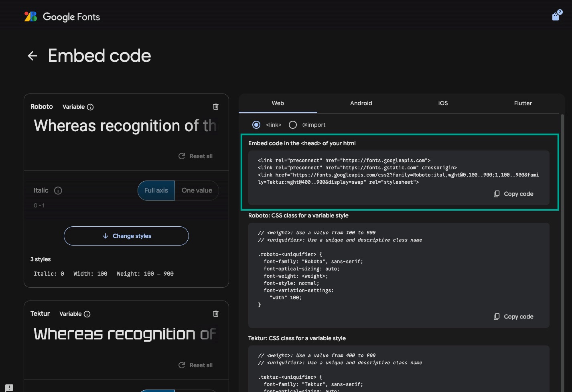Click the feedback exclamation icon

click(10, 388)
